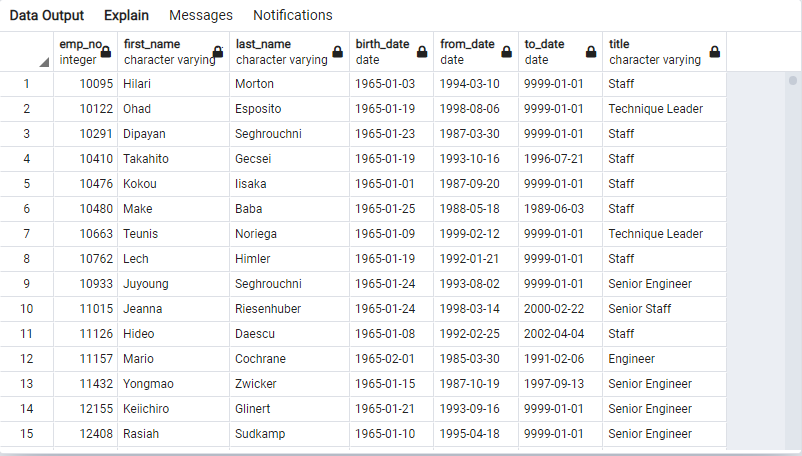This screenshot has width=802, height=456.
Task: Click the lock icon in emp_no column
Action: point(106,52)
